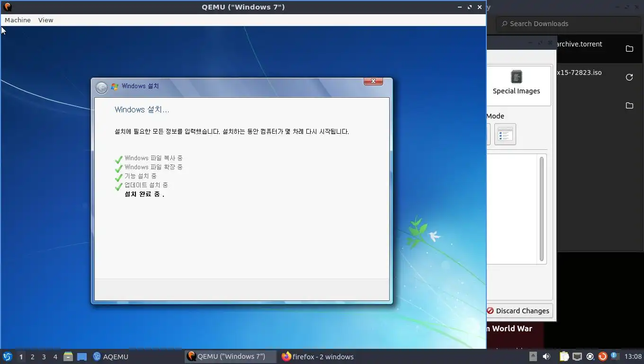This screenshot has height=364, width=644.
Task: Click the network connection tray icon
Action: [x=577, y=356]
